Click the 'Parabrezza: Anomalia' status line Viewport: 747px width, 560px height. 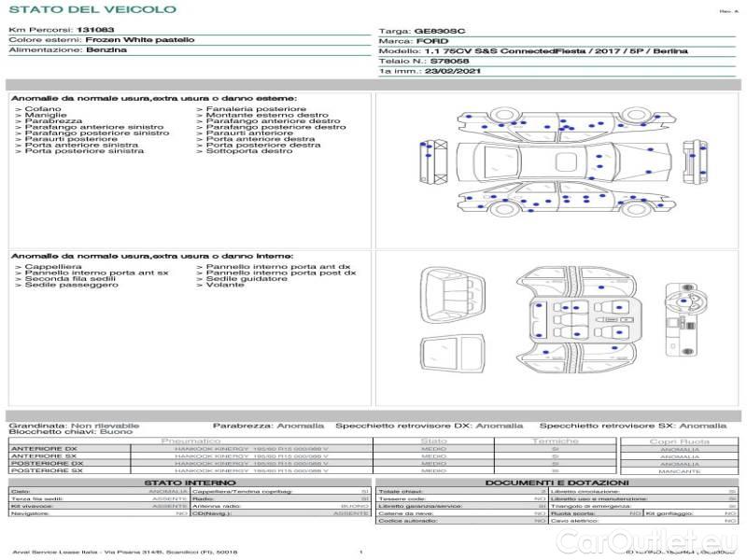[x=268, y=426]
